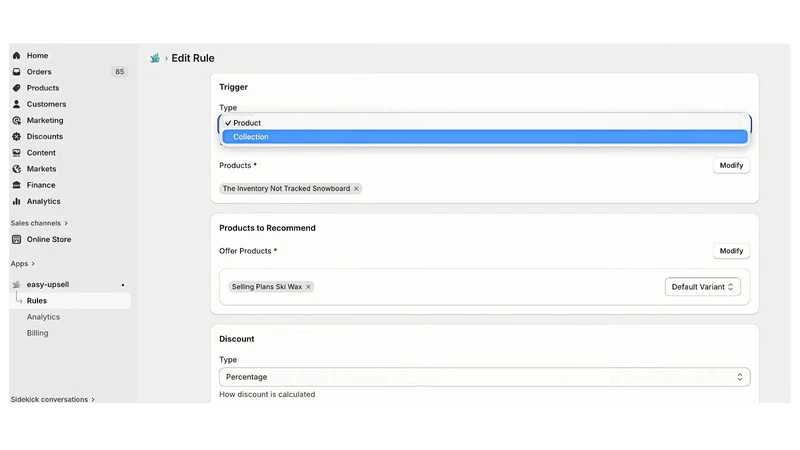The height and width of the screenshot is (450, 800).
Task: Remove the Selling Plans Ski Wax tag
Action: [308, 287]
